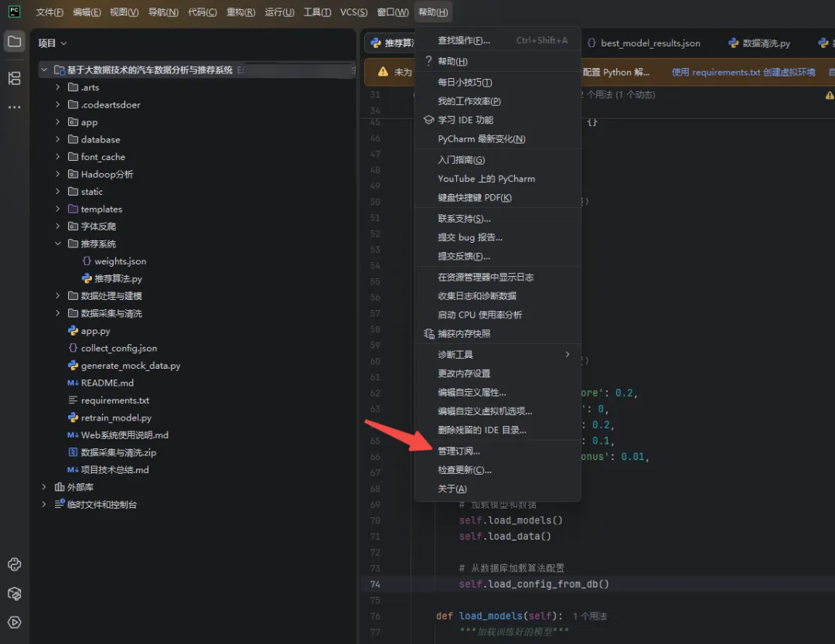Click the question mark icon beside 帮助(H)
The width and height of the screenshot is (835, 644).
428,61
